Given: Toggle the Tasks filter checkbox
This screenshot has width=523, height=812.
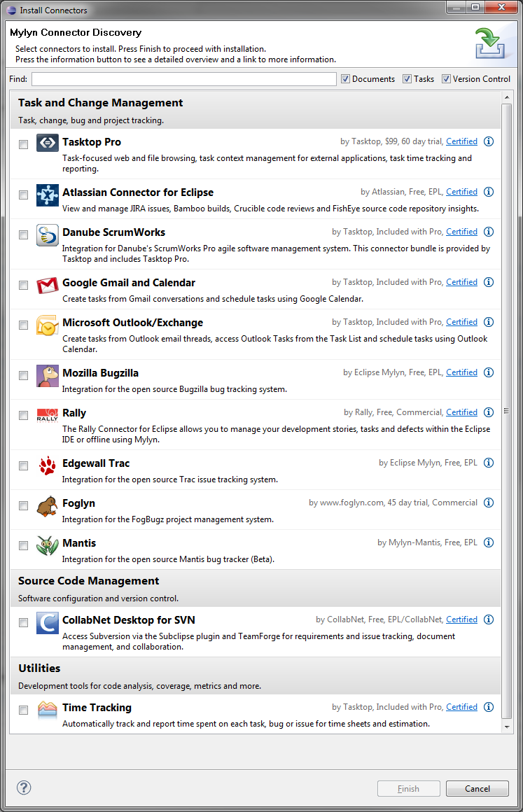Looking at the screenshot, I should pos(407,78).
